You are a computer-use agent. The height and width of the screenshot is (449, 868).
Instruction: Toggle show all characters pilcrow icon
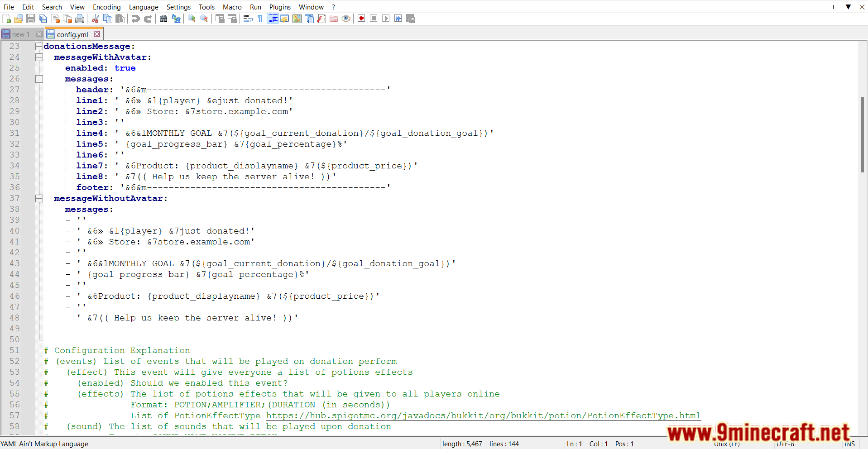260,19
